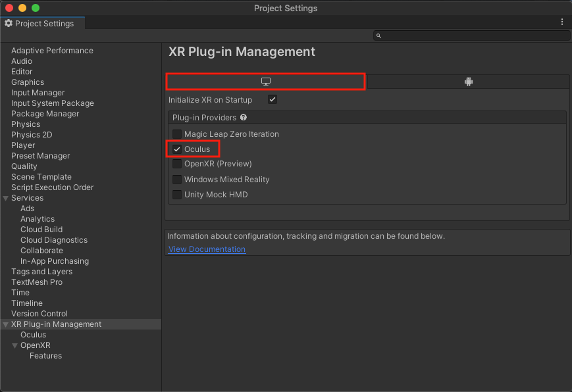Click the Plug-in Providers help icon
The image size is (572, 392).
click(x=244, y=118)
